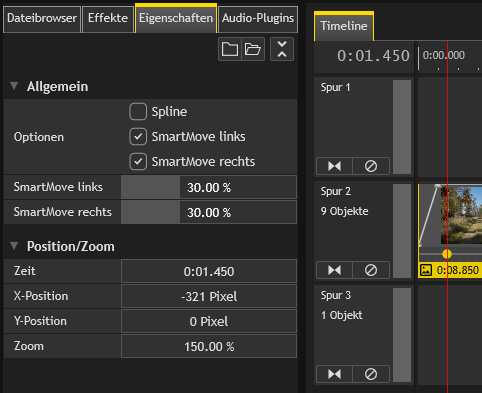Click the Spur 2 track label
Viewport: 482px width, 393px height.
335,191
